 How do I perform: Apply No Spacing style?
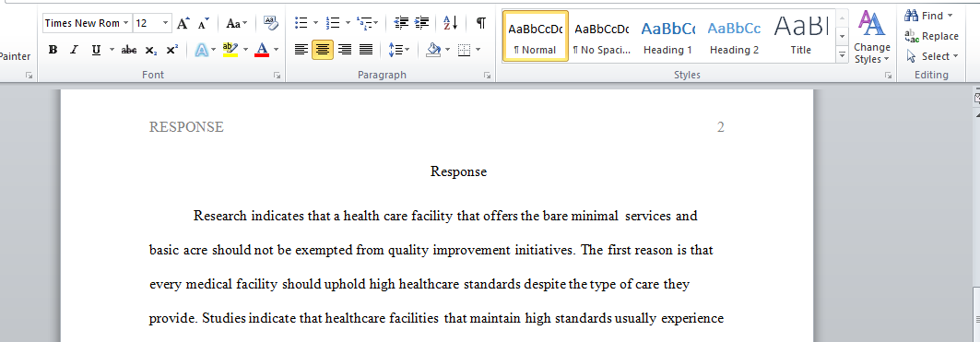(x=601, y=36)
